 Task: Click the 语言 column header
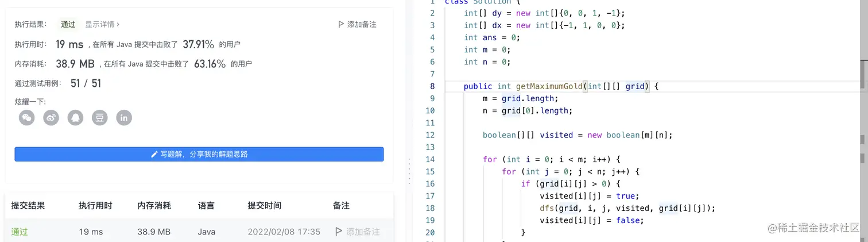click(207, 205)
